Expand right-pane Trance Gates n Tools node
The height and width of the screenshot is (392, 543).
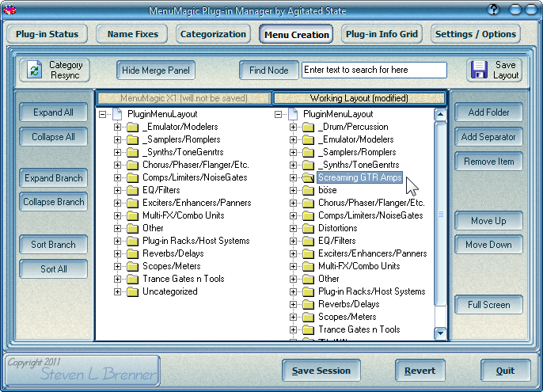point(293,329)
